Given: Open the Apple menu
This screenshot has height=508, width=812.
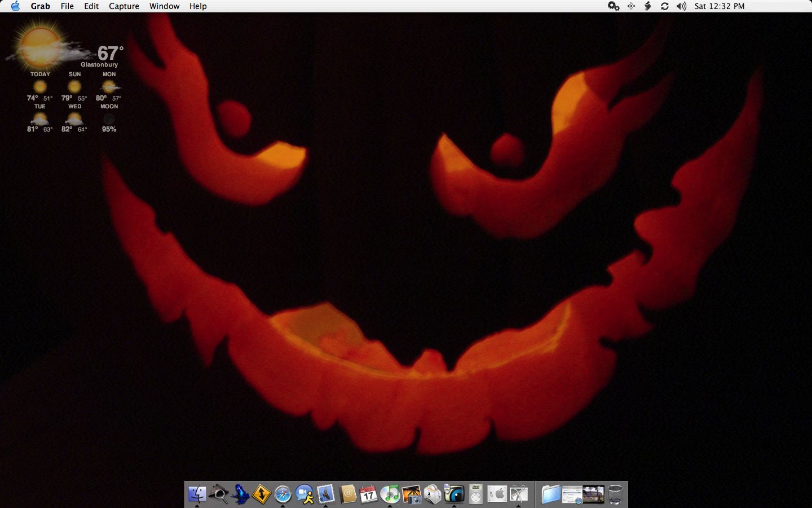Looking at the screenshot, I should [15, 6].
